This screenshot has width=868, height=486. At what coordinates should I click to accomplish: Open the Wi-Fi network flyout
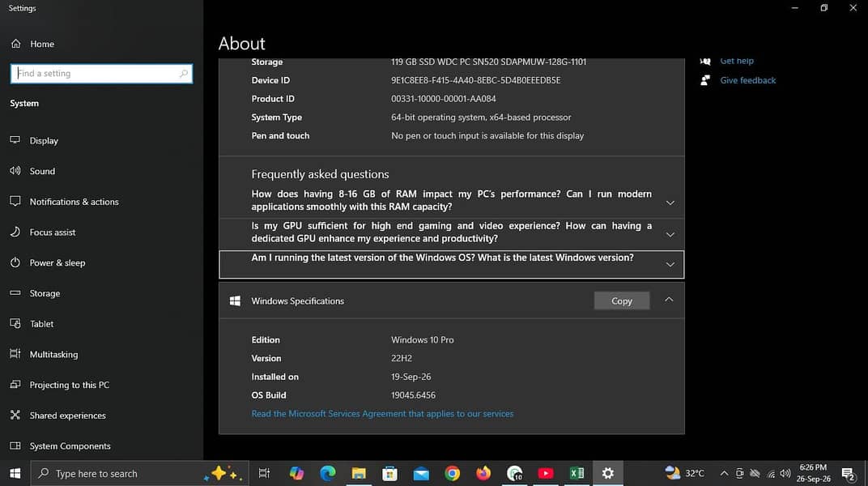tap(771, 474)
